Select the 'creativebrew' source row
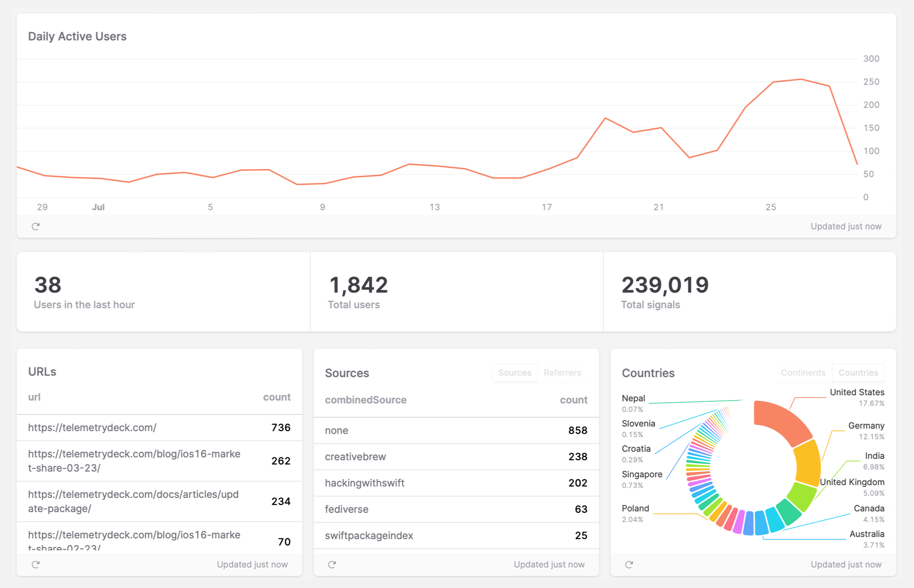Screen dimensions: 914x588 [x=456, y=457]
